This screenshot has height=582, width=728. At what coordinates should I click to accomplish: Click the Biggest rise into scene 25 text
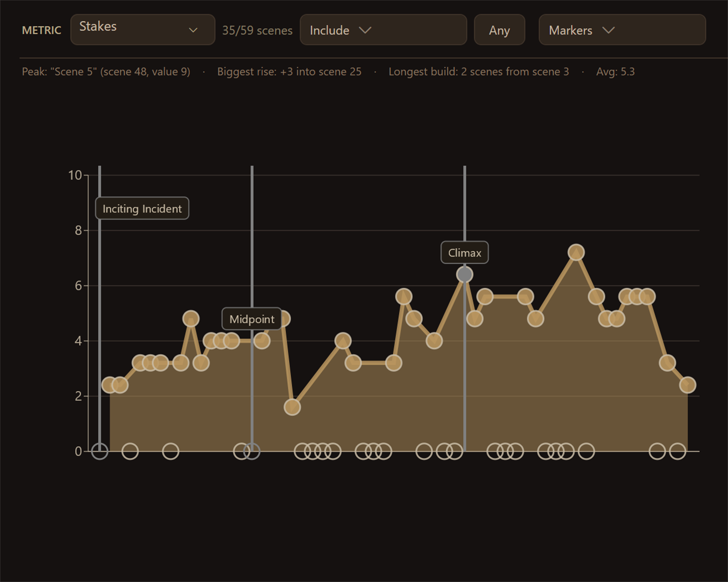click(x=289, y=72)
